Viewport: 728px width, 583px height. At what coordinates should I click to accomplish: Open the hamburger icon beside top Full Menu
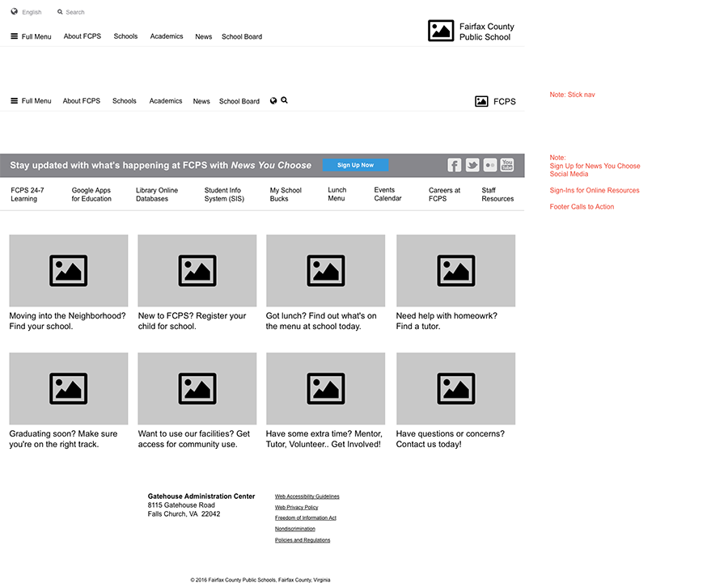click(x=15, y=36)
